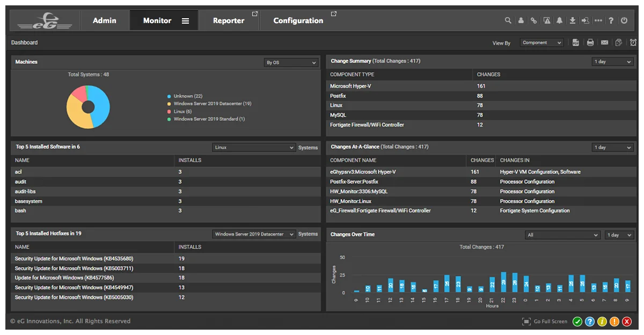The image size is (644, 335).
Task: Open the Change Summary 1 day dropdown
Action: (613, 62)
